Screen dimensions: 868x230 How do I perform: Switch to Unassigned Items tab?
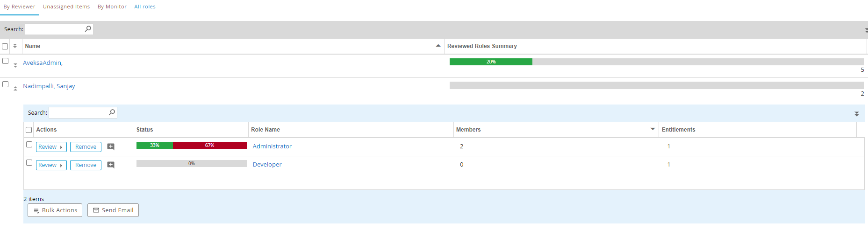[66, 7]
